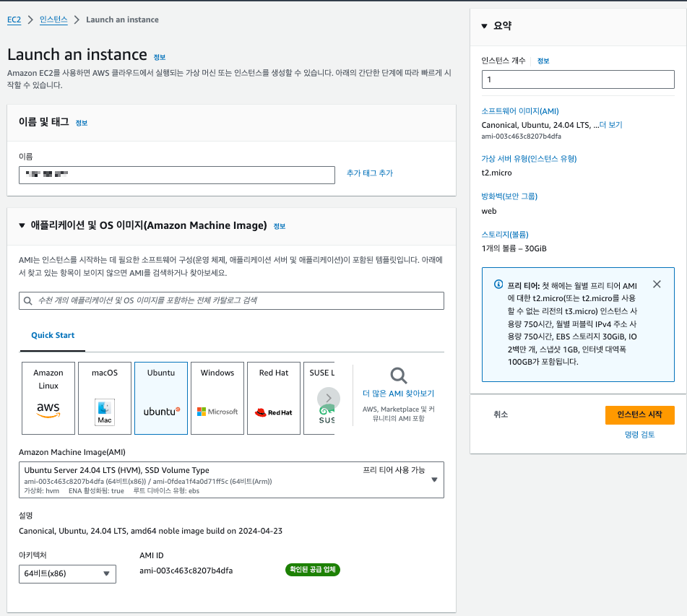This screenshot has height=616, width=687.
Task: Open the EC2 breadcrumb link
Action: point(14,19)
